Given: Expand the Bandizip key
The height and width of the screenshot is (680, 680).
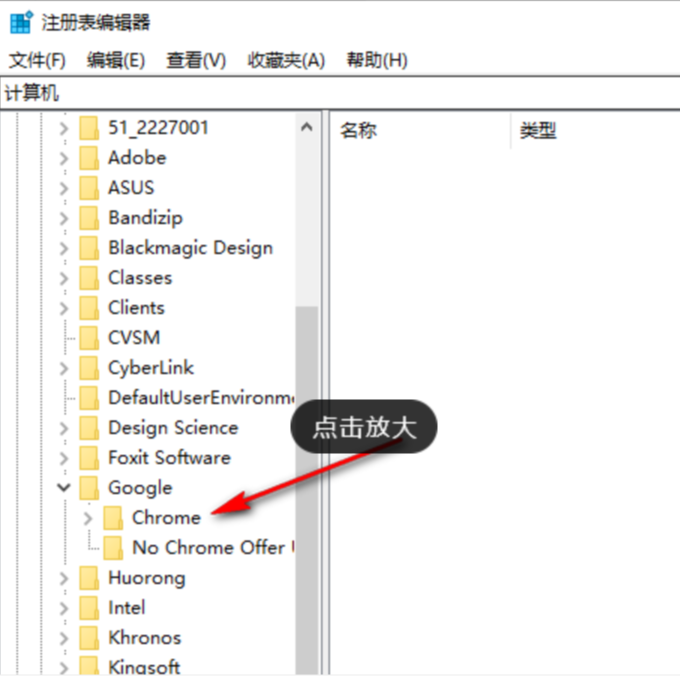Looking at the screenshot, I should 64,218.
